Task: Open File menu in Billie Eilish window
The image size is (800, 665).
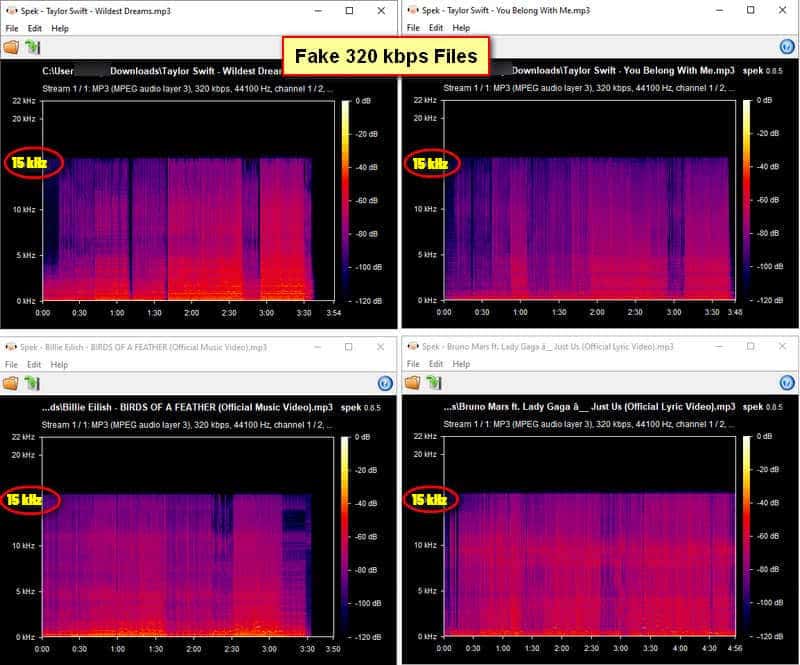Action: tap(11, 364)
